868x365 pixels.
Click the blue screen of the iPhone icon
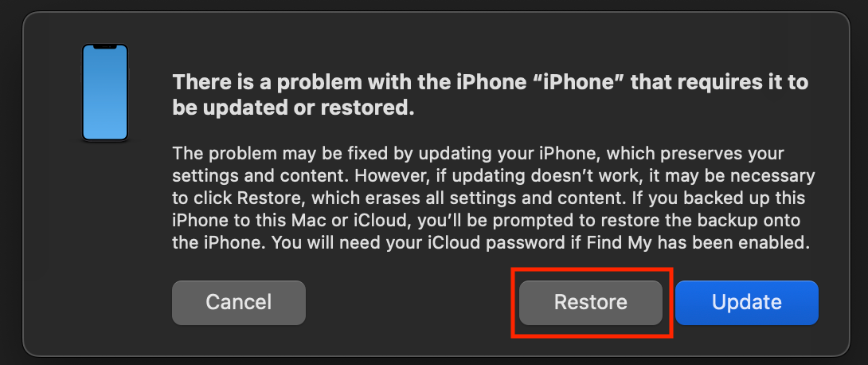[105, 94]
